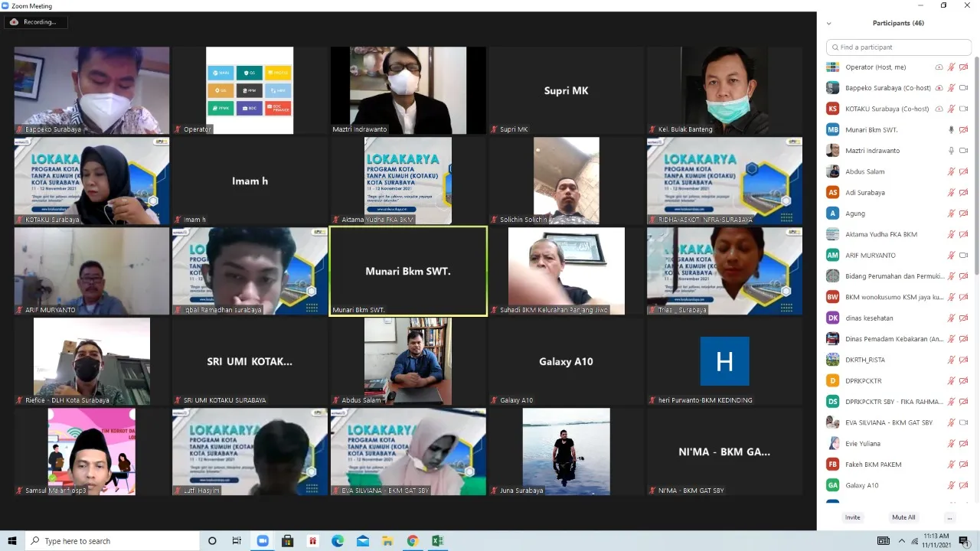The height and width of the screenshot is (551, 980).
Task: Click the taskbar clock showing 11:13 AM
Action: 936,541
